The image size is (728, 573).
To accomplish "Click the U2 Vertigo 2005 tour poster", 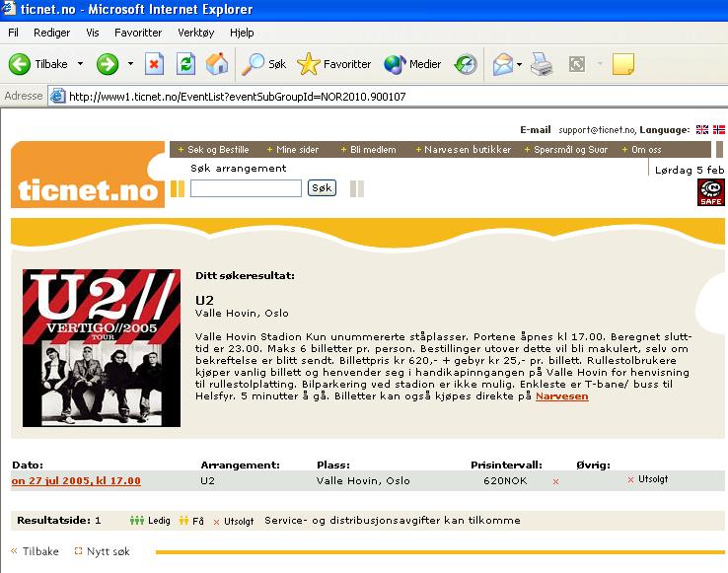I will (102, 348).
